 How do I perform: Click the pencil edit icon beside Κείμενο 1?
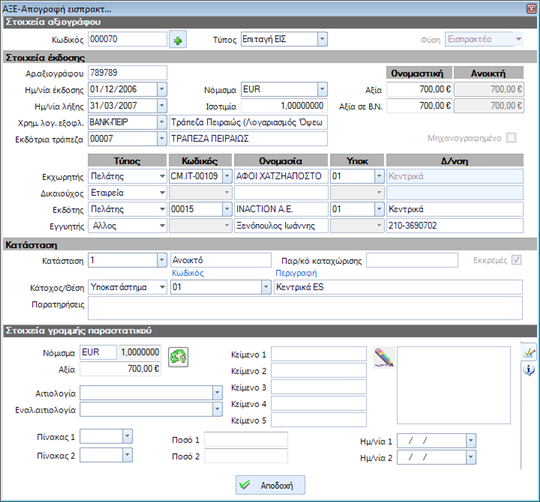[384, 357]
